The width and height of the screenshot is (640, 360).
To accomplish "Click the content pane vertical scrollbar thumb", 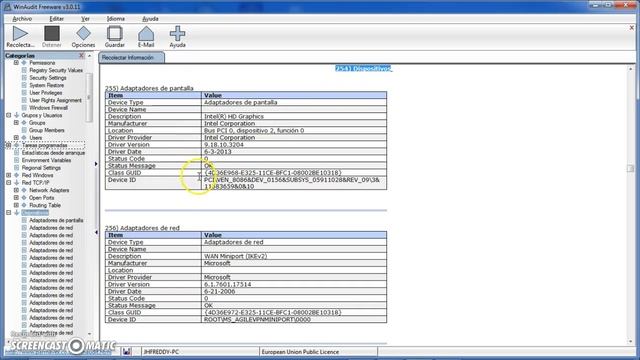I will [630, 169].
